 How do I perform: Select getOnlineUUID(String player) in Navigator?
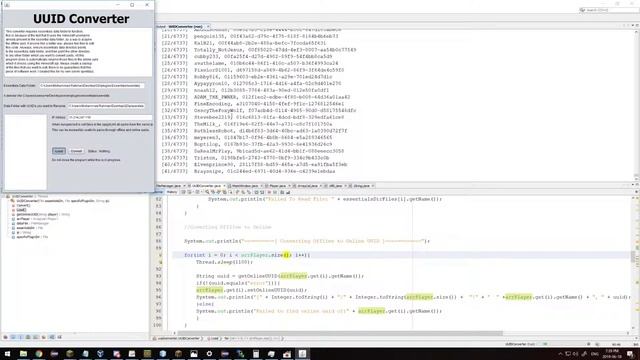tap(40, 214)
